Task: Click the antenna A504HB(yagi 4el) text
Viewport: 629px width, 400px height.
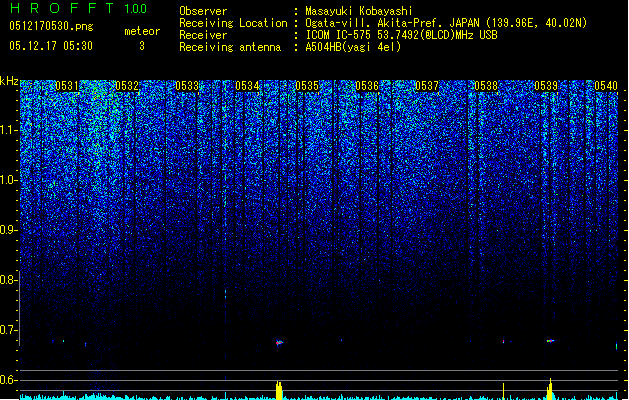Action: (353, 47)
